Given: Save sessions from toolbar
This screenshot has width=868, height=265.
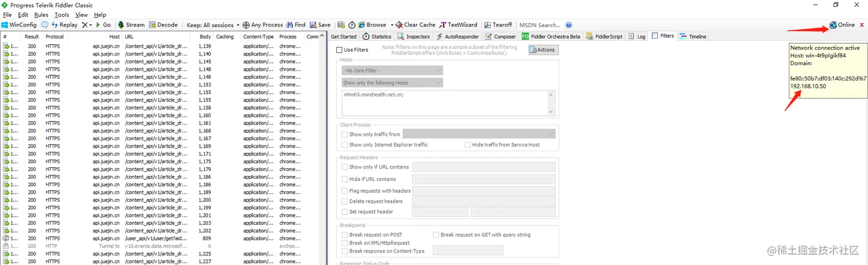Looking at the screenshot, I should tap(320, 25).
